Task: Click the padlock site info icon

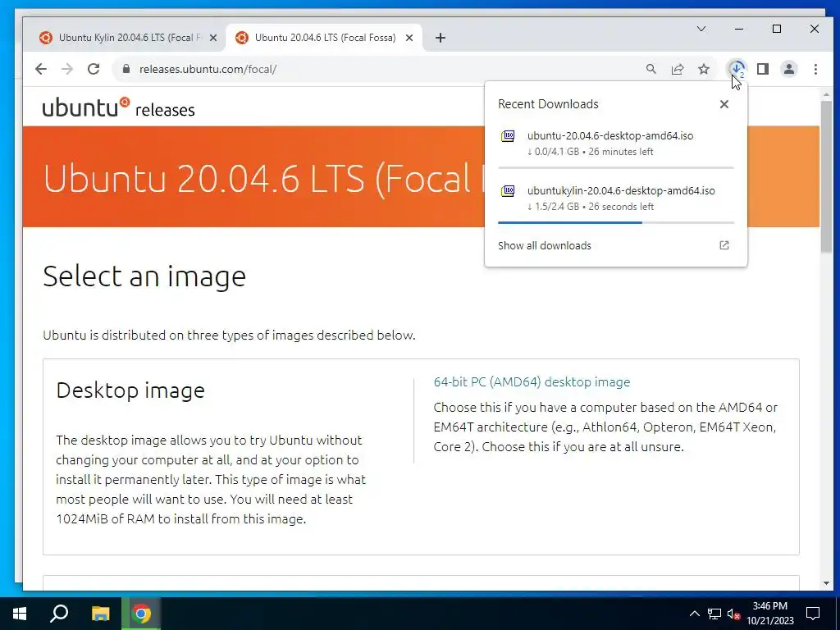Action: click(x=126, y=69)
